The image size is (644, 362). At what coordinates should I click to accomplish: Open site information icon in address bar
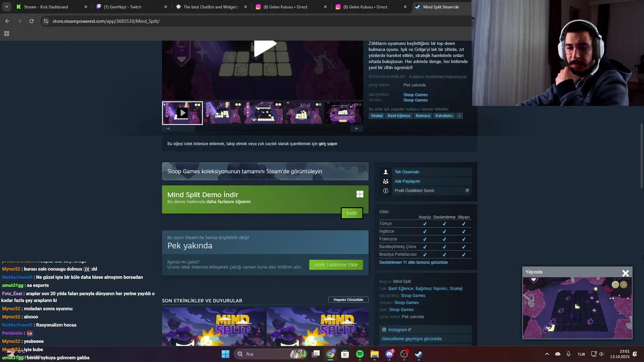click(46, 21)
